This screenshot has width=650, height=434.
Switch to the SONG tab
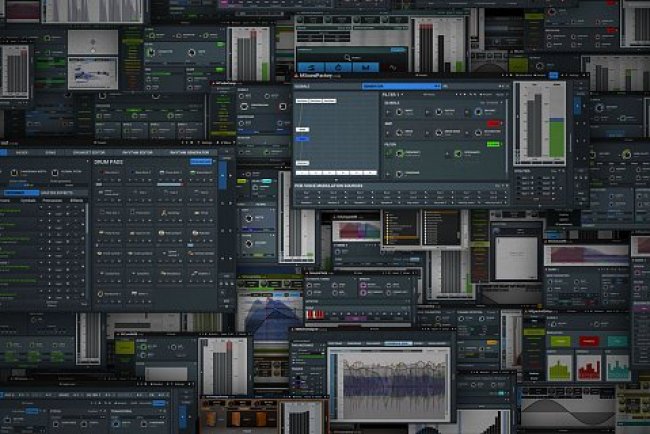coord(51,153)
